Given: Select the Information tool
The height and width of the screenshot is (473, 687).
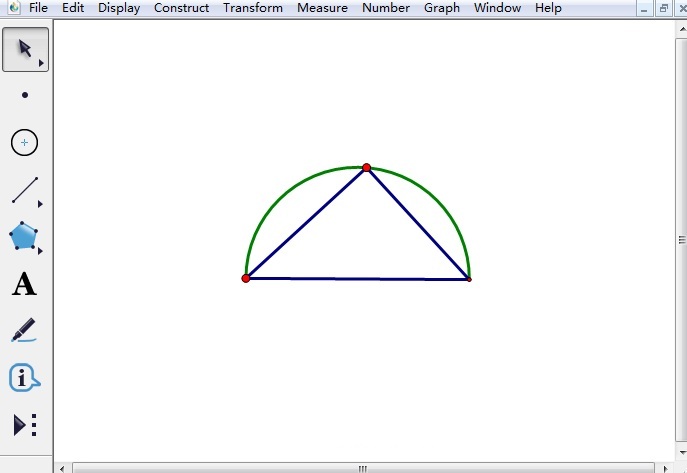Looking at the screenshot, I should (x=24, y=377).
